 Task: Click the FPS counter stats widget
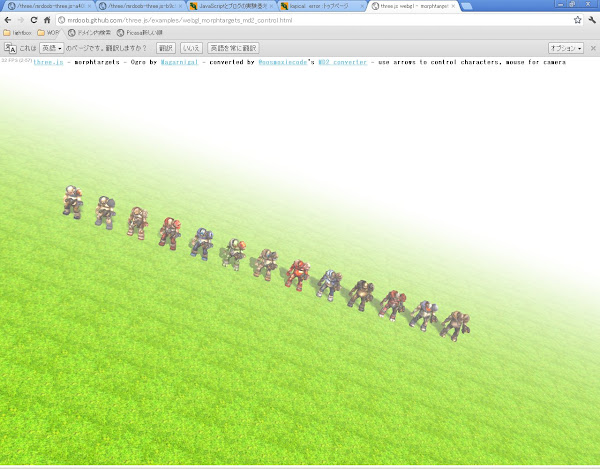[16, 60]
